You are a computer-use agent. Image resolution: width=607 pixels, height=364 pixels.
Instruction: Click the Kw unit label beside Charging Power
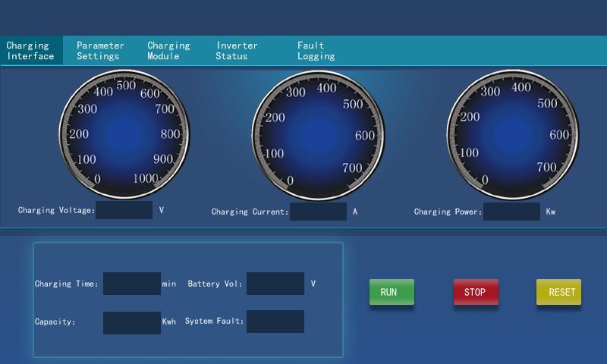551,212
